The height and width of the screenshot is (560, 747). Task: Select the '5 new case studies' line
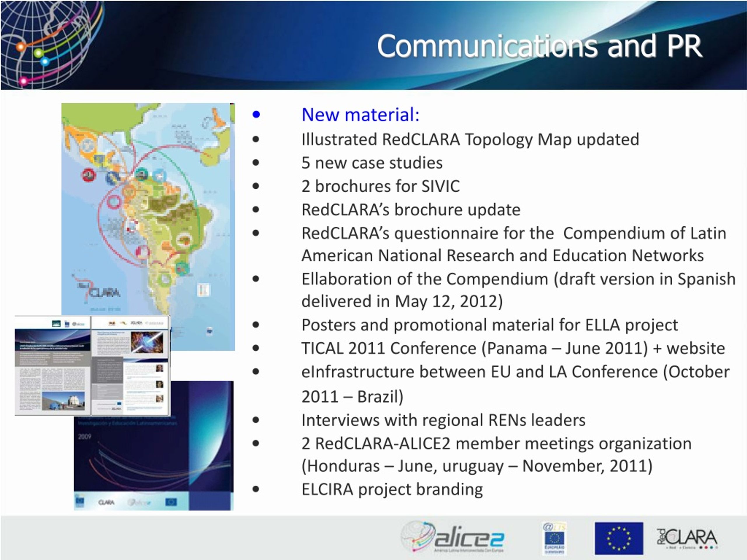tap(372, 163)
